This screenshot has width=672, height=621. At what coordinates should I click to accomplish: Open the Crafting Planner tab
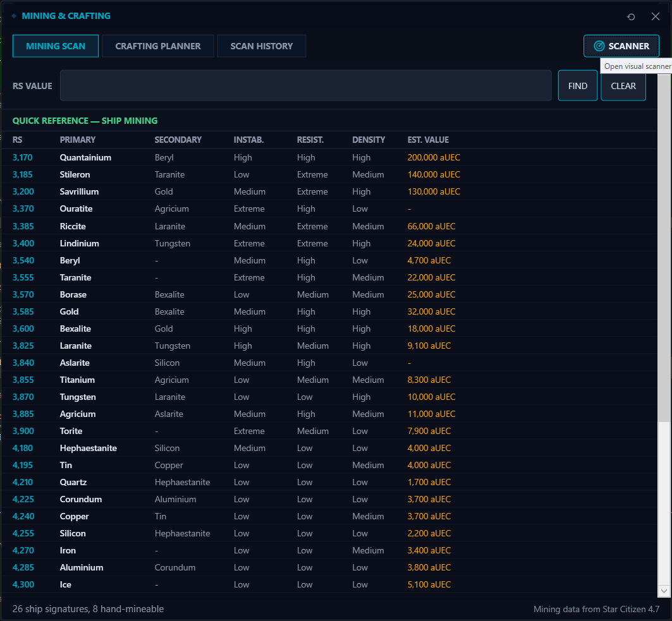157,46
